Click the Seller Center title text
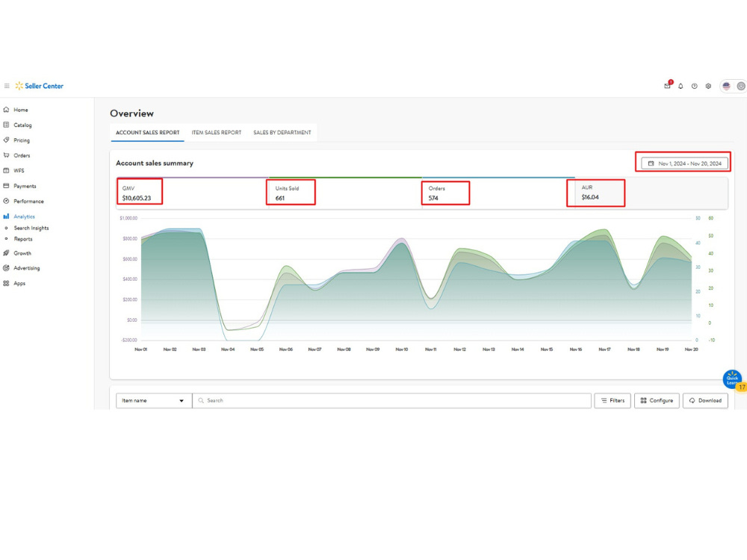Image resolution: width=747 pixels, height=560 pixels. pyautogui.click(x=44, y=86)
